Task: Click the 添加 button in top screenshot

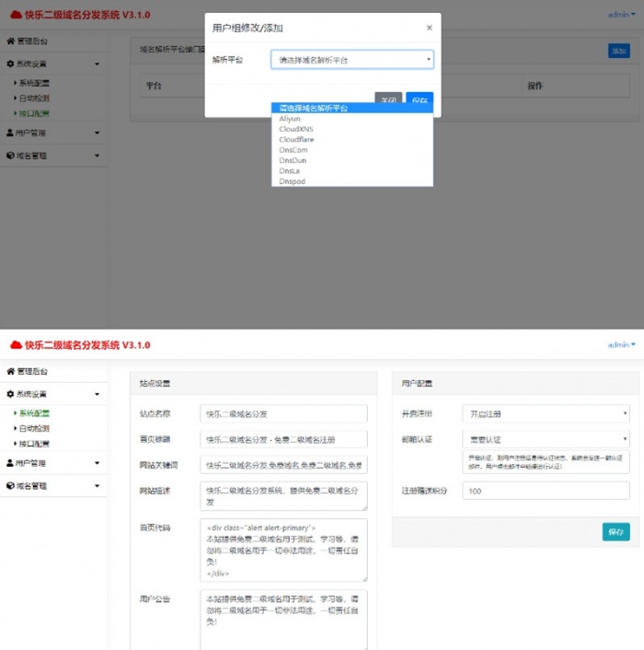Action: (x=619, y=51)
